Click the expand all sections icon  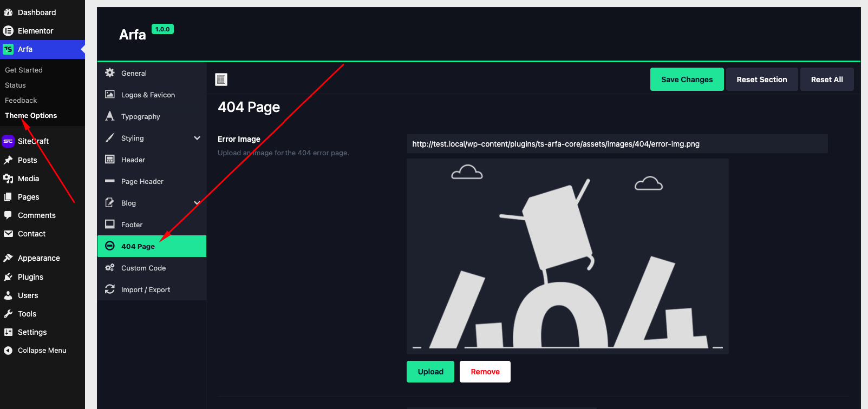[221, 80]
